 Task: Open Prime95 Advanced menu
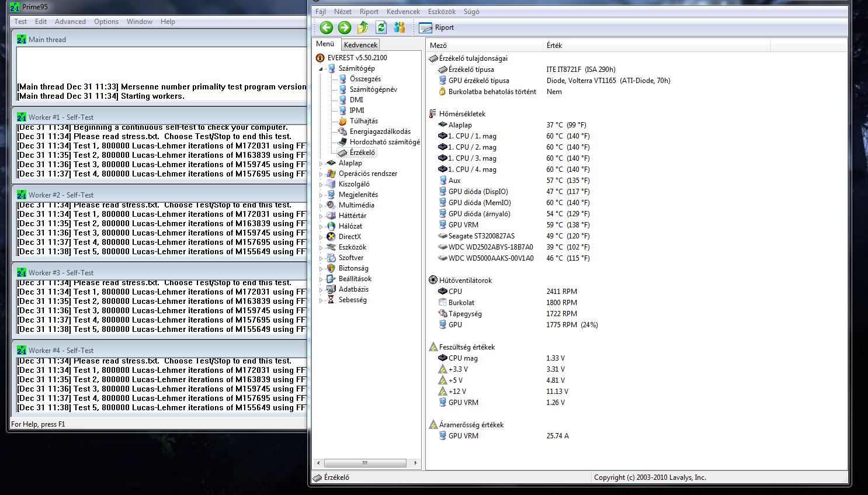point(70,22)
